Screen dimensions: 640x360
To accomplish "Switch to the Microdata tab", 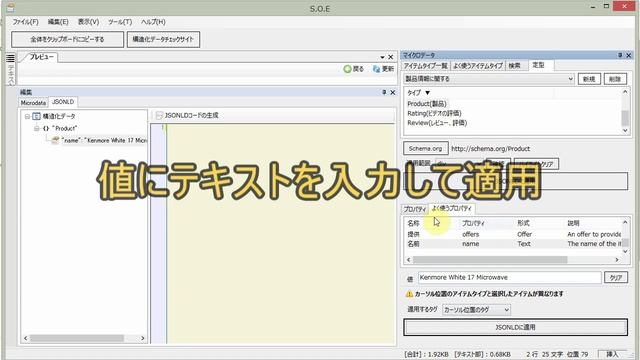I will (33, 103).
